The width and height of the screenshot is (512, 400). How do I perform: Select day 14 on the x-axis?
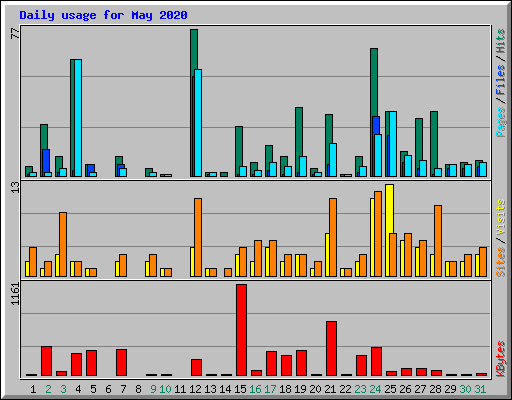click(x=225, y=389)
